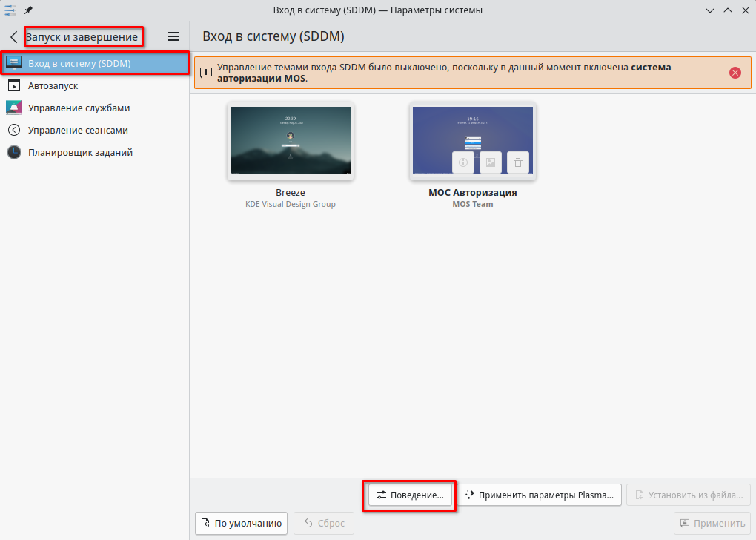Click the pin icon in the title bar
The width and height of the screenshot is (756, 540).
tap(28, 10)
